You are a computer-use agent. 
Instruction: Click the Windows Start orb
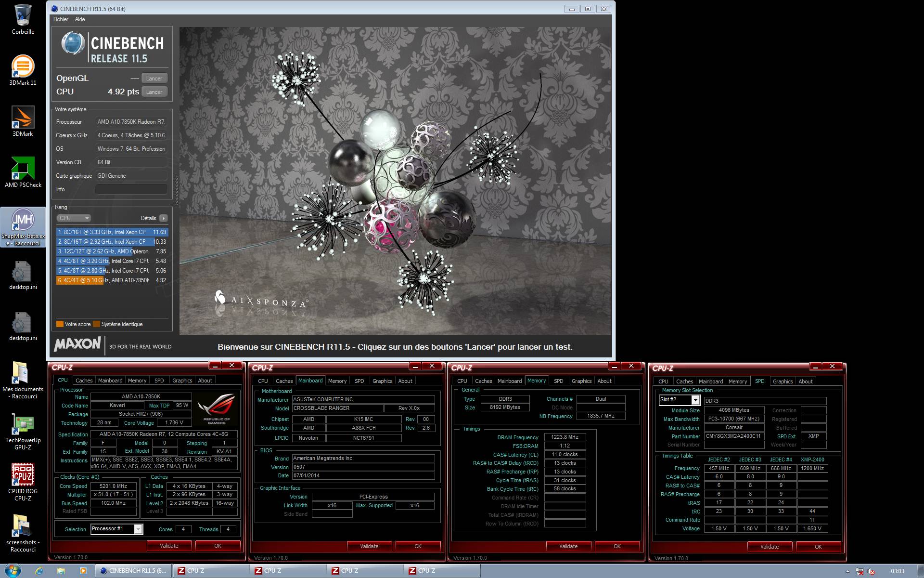[x=13, y=570]
